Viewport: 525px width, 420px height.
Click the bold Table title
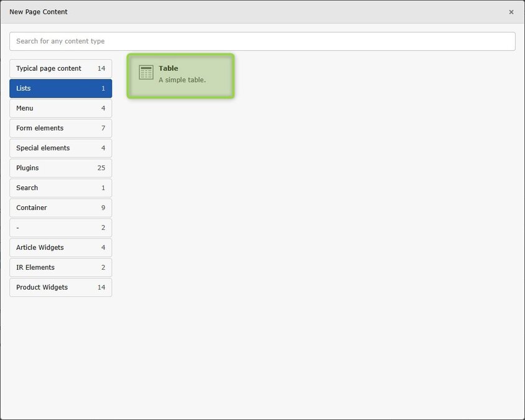(168, 68)
